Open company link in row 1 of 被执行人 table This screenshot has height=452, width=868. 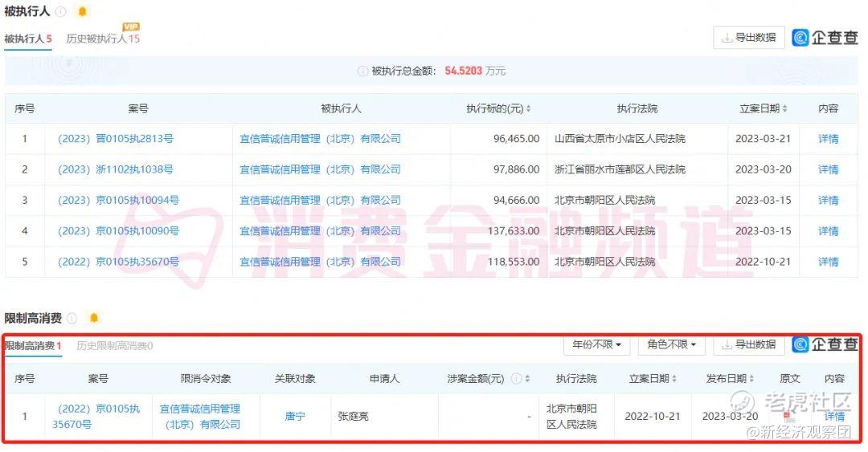coord(321,139)
